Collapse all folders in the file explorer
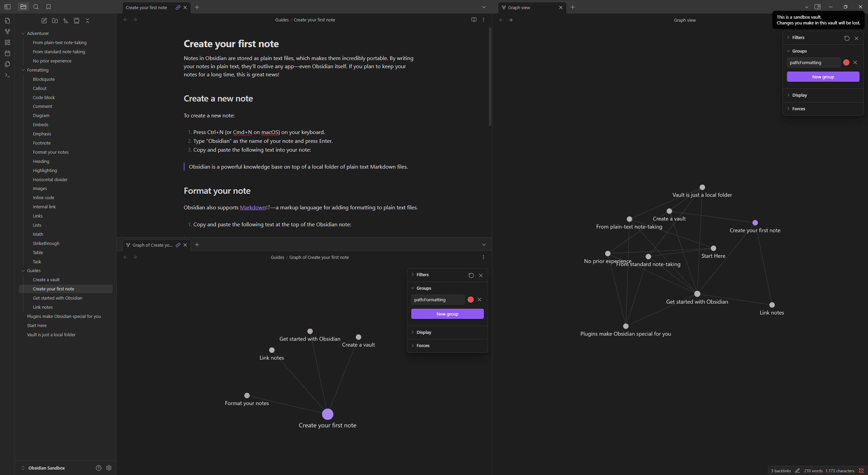This screenshot has width=868, height=475. click(87, 20)
